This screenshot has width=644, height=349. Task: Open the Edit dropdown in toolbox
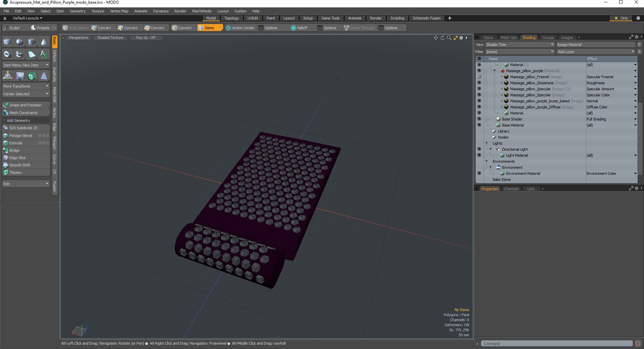26,184
